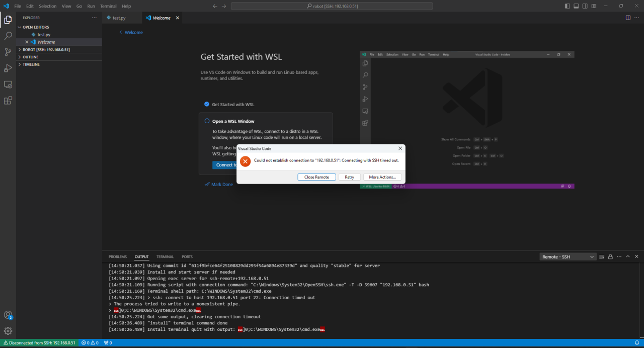Expand the ROBOT [SSH: 192.168.0.51] folder
The height and width of the screenshot is (348, 644).
tap(46, 50)
